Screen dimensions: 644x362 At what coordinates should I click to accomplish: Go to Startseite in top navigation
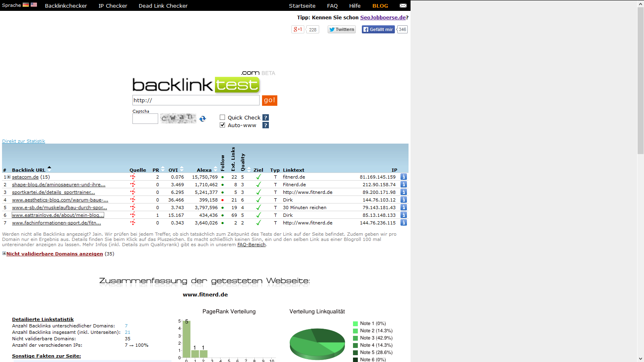tap(302, 6)
